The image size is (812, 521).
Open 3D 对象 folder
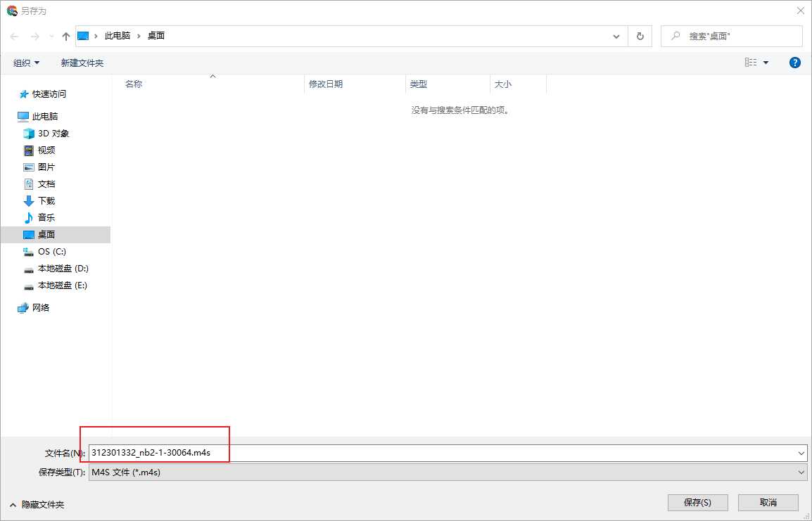(x=53, y=134)
